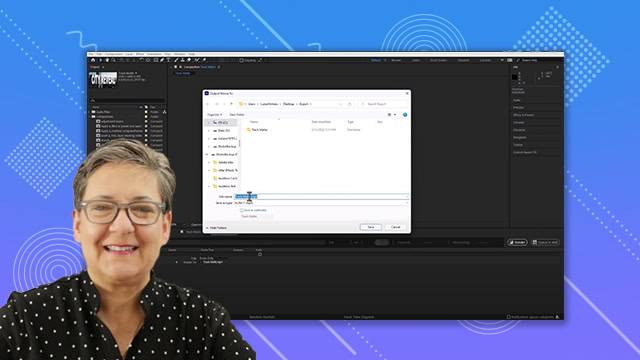Viewport: 640px width, 360px height.
Task: Open the Effects & Presets panel
Action: [x=523, y=115]
